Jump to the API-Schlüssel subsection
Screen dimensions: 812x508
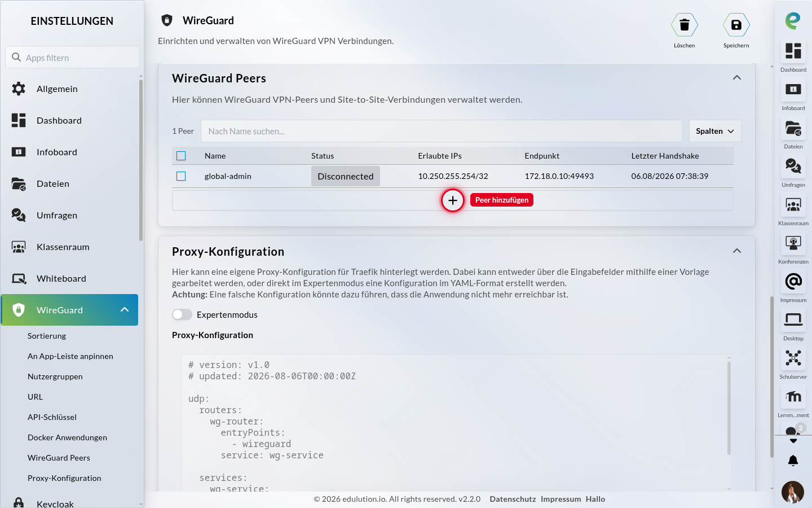[52, 417]
